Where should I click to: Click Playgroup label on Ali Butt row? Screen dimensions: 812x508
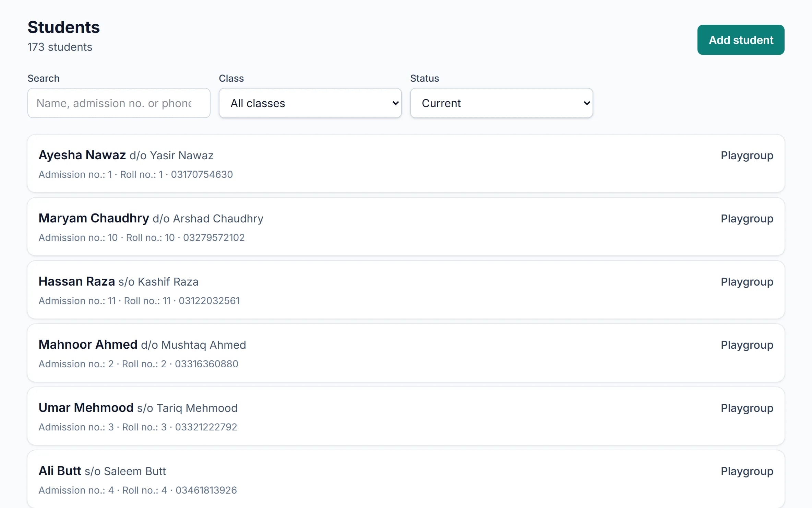(747, 472)
